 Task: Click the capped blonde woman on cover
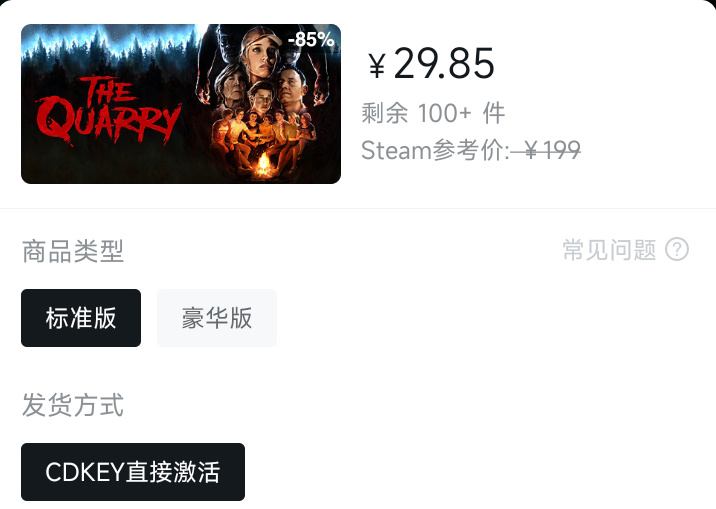click(261, 50)
